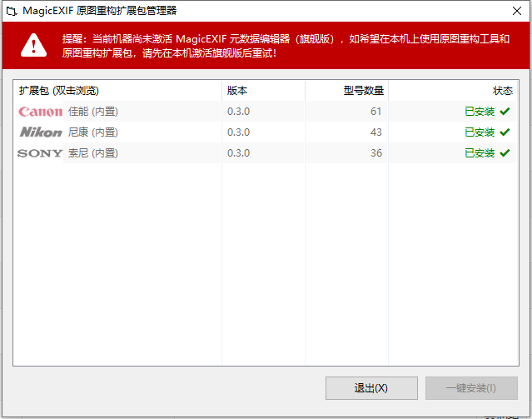Click the red activation reminder message text
Viewport: 532px width, 419px height.
tap(286, 46)
